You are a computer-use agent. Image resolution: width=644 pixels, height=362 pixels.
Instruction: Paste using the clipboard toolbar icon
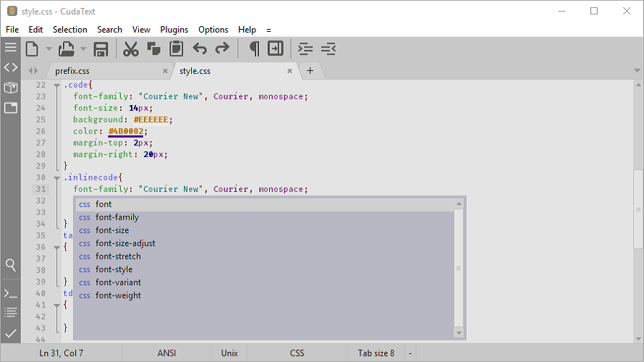(176, 49)
